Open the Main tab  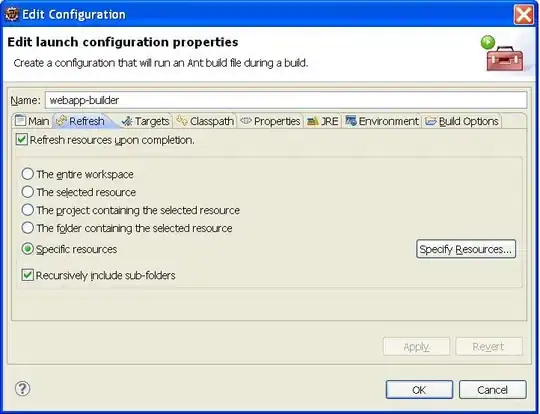pos(32,121)
